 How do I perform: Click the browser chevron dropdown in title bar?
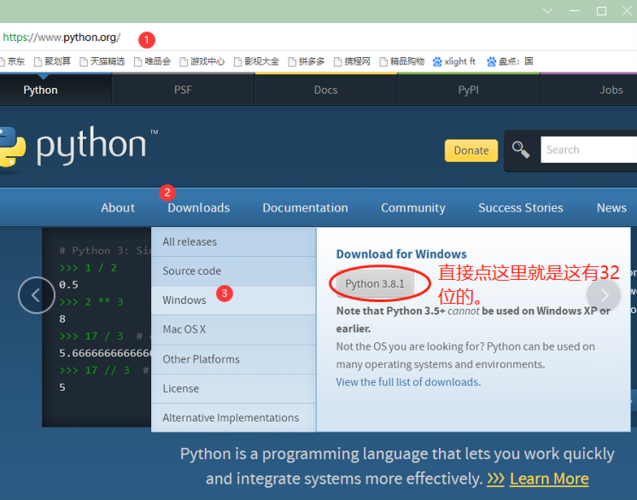click(548, 11)
